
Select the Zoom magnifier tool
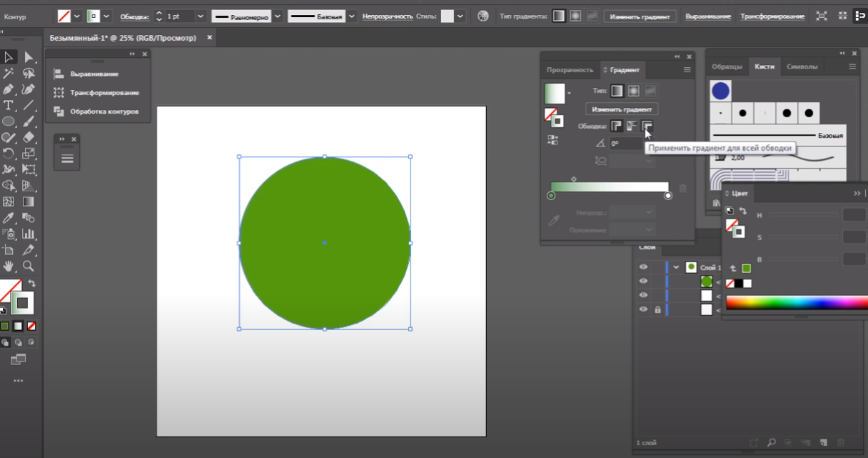coord(29,266)
